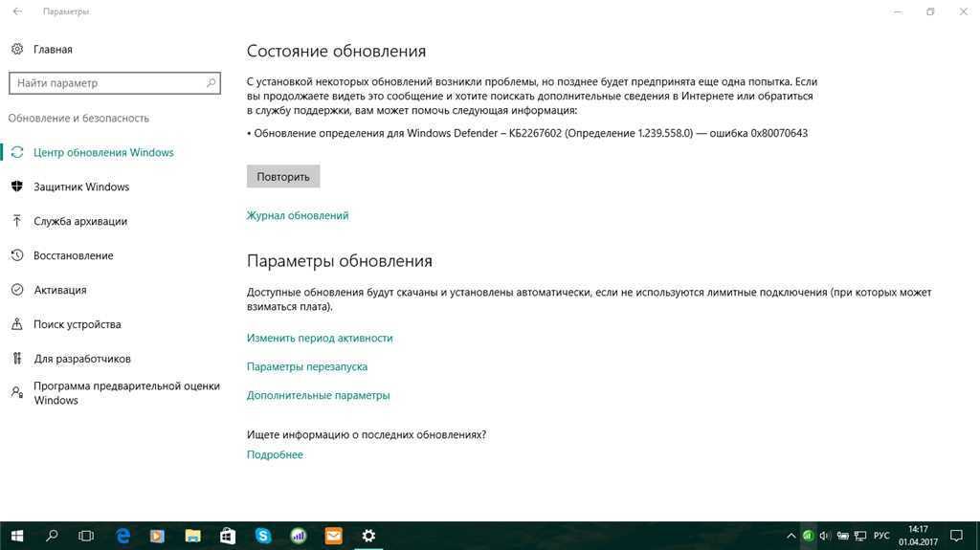Open the Журнал обновлений link
This screenshot has width=980, height=550.
[298, 215]
